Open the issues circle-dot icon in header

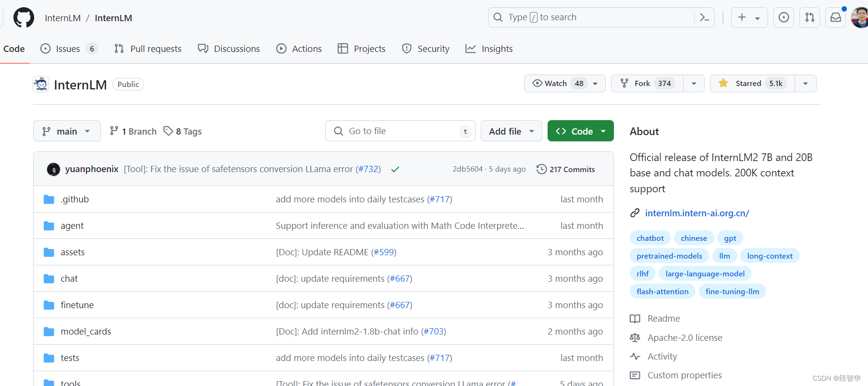pyautogui.click(x=783, y=18)
